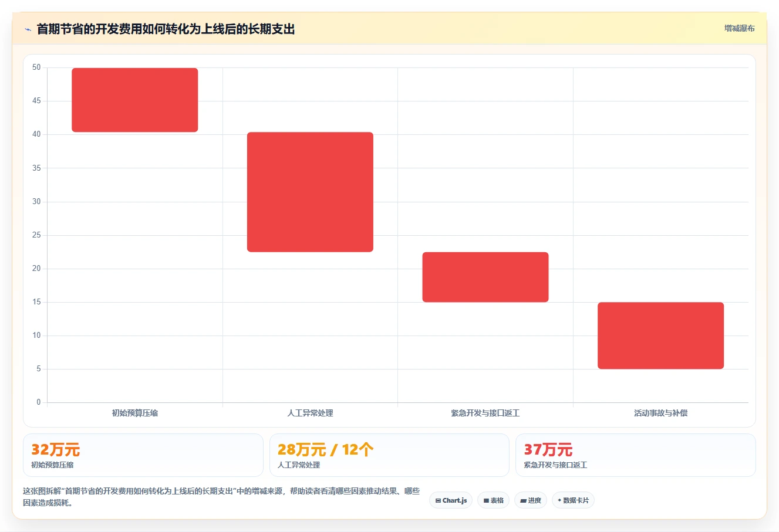This screenshot has width=779, height=532.
Task: Select the red bar for 活动事故与补偿
Action: point(660,336)
